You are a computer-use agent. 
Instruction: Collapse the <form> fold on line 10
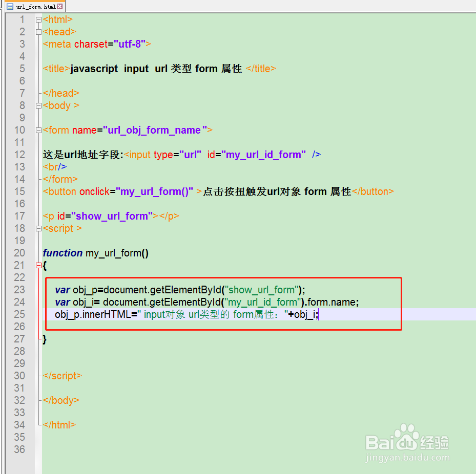[x=38, y=131]
